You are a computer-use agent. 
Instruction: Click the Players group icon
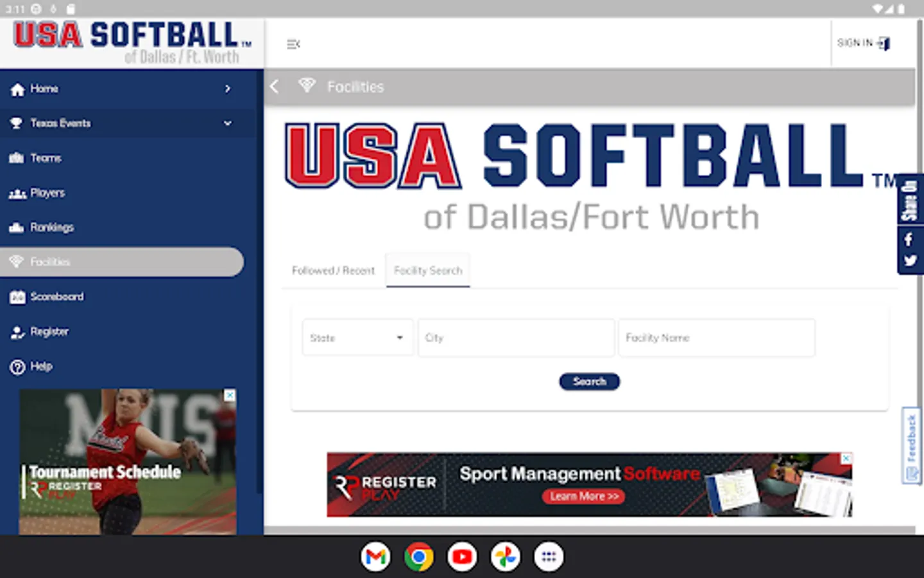pyautogui.click(x=17, y=193)
